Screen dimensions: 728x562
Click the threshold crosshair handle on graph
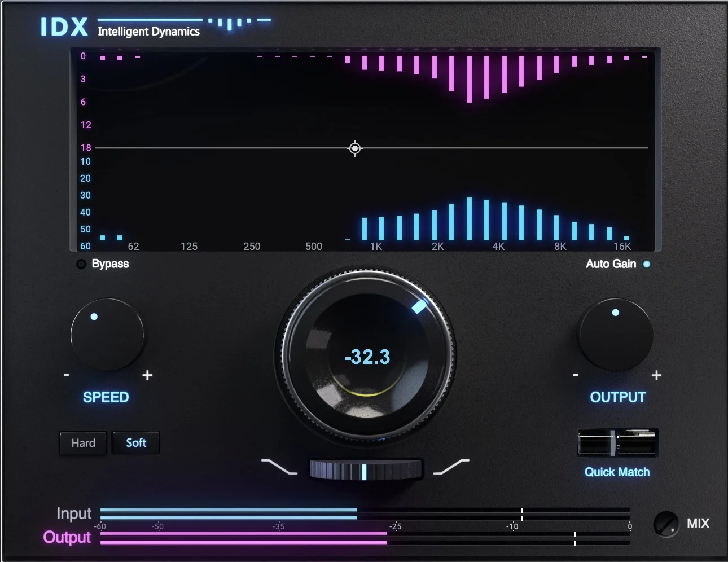tap(355, 148)
